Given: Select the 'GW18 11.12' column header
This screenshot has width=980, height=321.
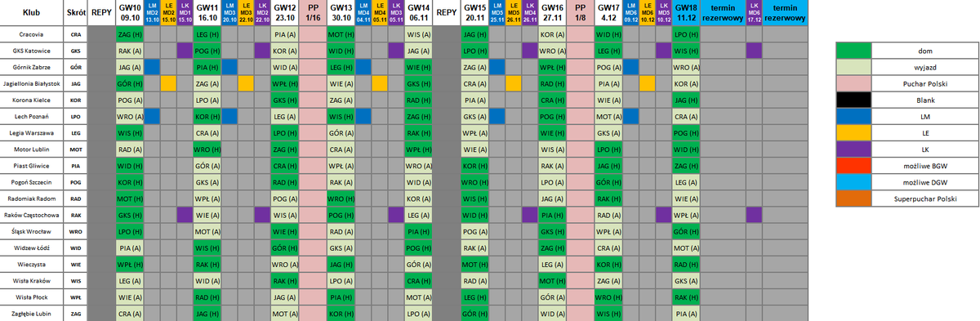Looking at the screenshot, I should tap(686, 13).
